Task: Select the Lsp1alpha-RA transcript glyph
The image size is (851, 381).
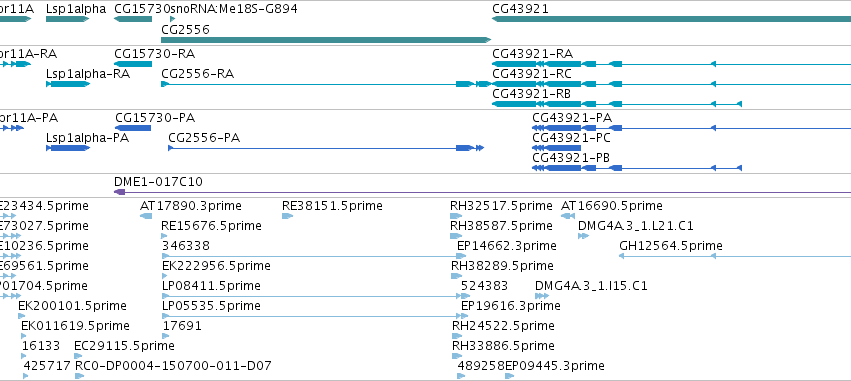Action: click(68, 84)
